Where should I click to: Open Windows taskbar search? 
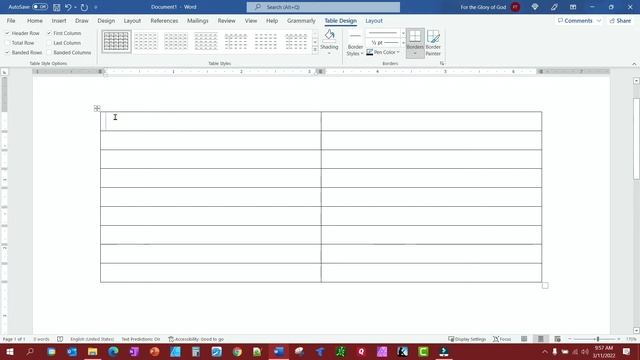pyautogui.click(x=30, y=351)
